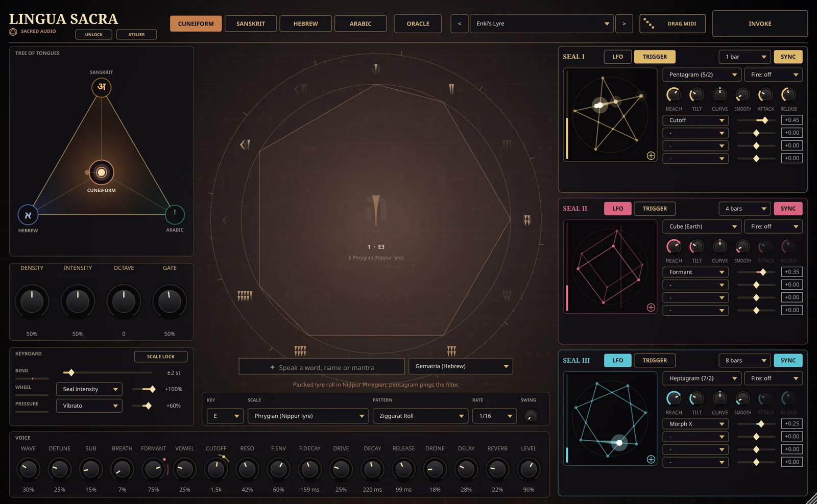The width and height of the screenshot is (817, 504).
Task: Go to next preset arrow
Action: click(x=624, y=23)
